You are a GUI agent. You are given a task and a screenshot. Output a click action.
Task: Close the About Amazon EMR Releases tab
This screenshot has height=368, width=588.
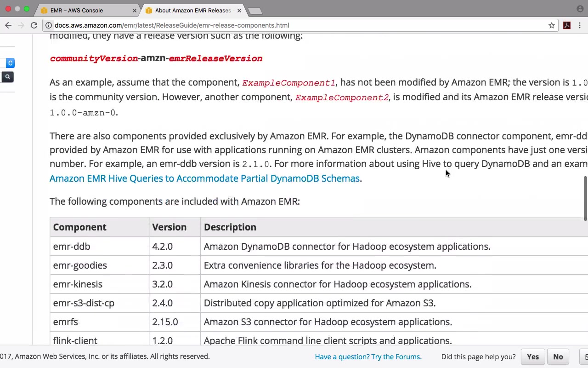[239, 11]
